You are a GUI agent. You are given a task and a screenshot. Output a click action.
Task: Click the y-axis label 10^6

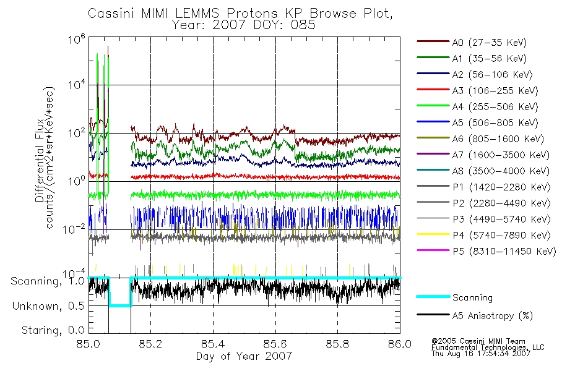click(77, 39)
